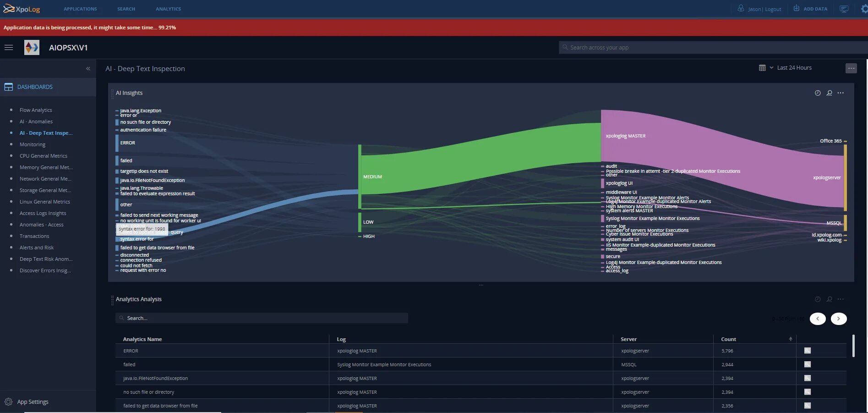Open Memory General Metrics dashboard
Screen dimensions: 868x413
click(46, 167)
